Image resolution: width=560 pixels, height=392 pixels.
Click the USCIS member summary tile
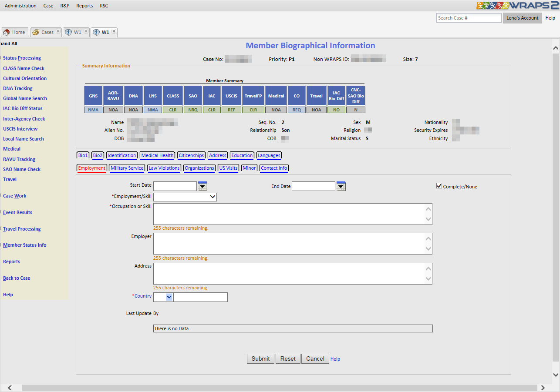point(231,96)
